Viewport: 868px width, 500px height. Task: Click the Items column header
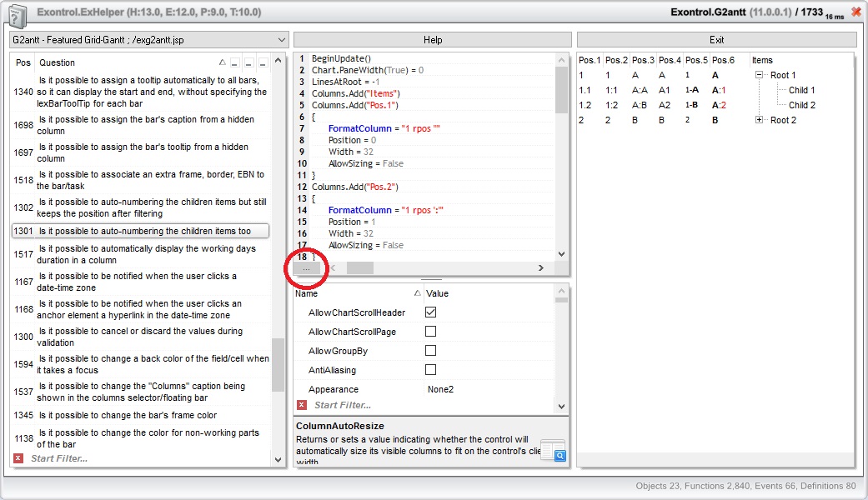click(762, 60)
